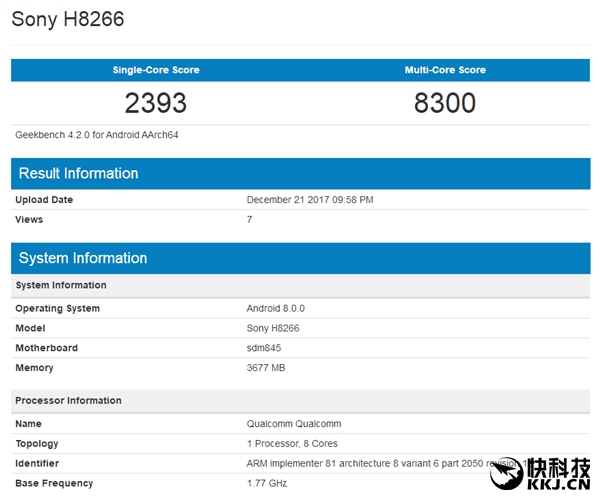Click the Single-Core Score header

point(156,70)
